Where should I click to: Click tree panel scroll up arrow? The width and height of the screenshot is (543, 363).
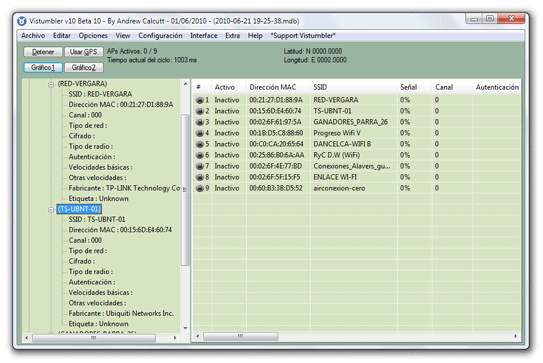tap(185, 84)
